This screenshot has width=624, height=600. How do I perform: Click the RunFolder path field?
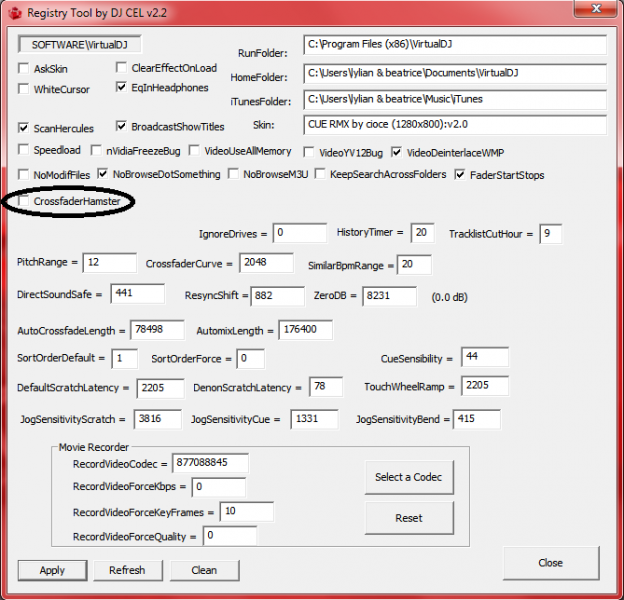pyautogui.click(x=455, y=45)
